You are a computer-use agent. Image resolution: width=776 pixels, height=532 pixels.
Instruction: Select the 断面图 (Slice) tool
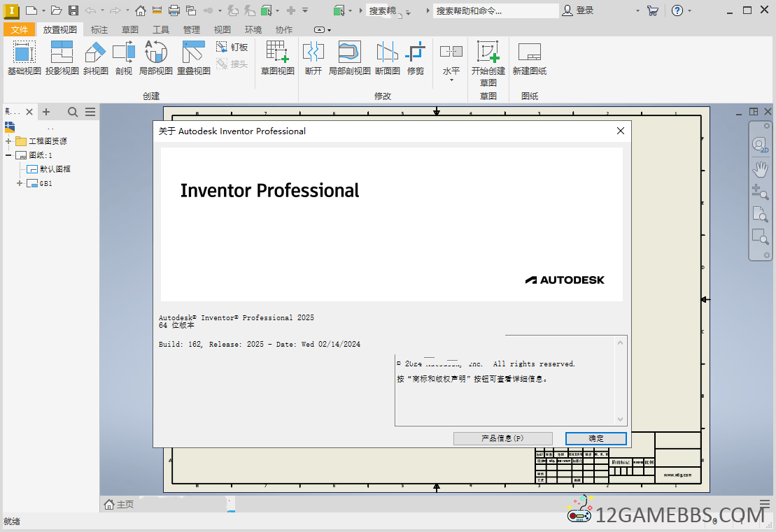[x=388, y=58]
